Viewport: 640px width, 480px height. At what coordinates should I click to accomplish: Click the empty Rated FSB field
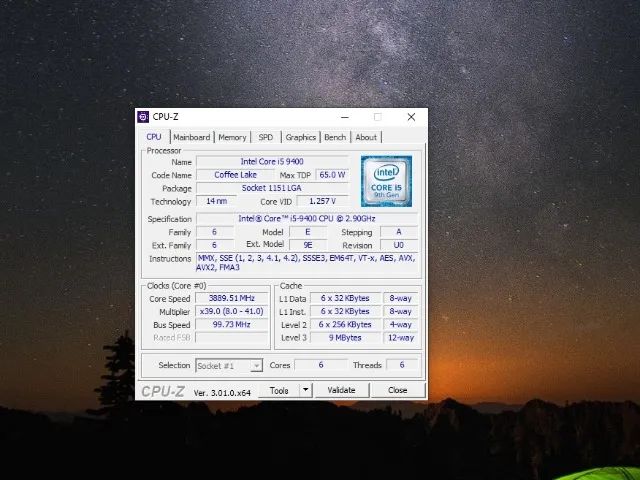click(231, 338)
